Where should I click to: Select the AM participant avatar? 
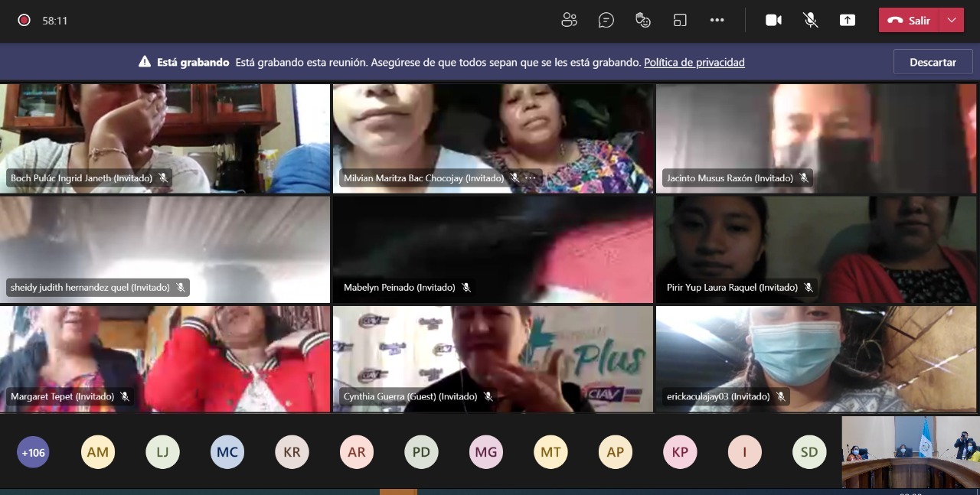coord(98,452)
